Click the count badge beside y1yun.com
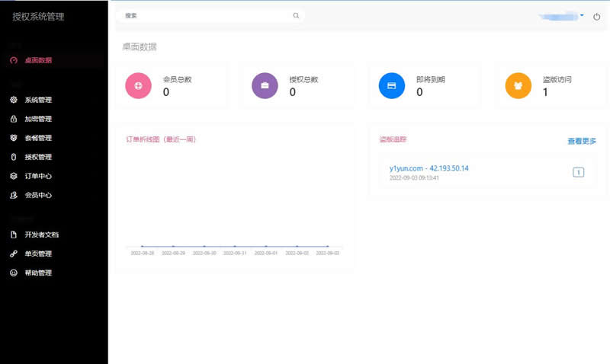 point(578,172)
